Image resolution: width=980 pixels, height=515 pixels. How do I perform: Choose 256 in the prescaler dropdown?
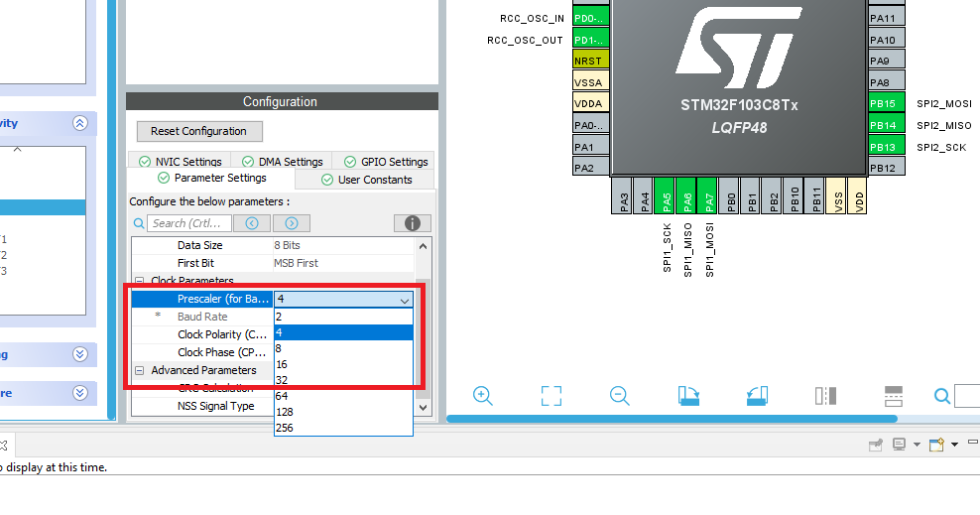tap(285, 428)
